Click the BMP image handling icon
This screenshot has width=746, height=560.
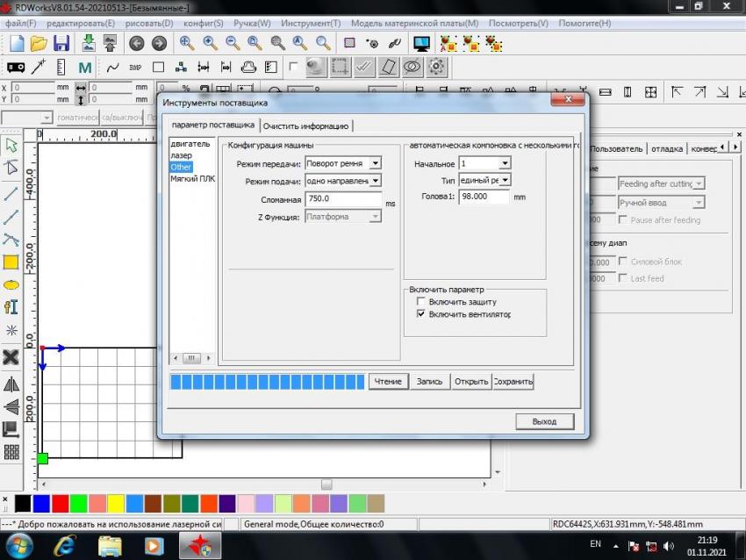click(135, 67)
